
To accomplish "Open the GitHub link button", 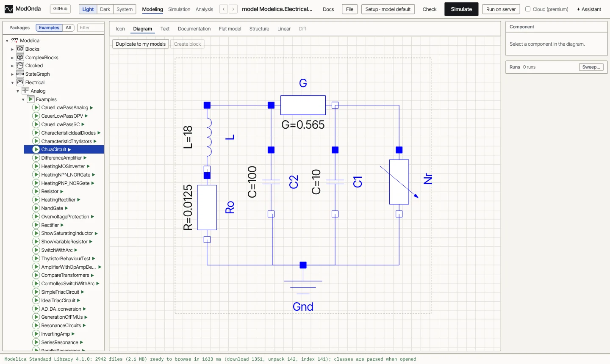I will [60, 9].
